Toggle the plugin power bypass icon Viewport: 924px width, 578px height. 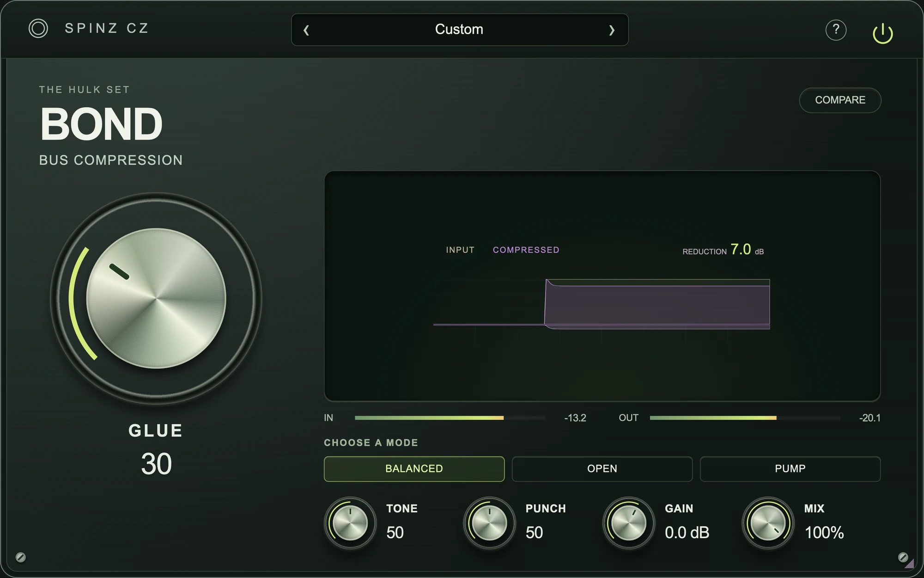click(x=882, y=33)
